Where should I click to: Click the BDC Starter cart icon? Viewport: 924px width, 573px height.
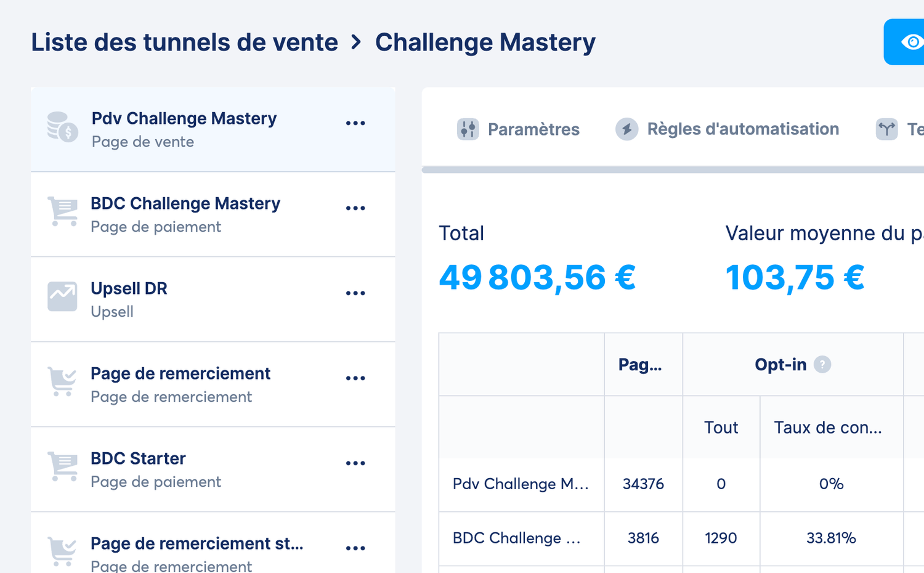[x=63, y=466]
